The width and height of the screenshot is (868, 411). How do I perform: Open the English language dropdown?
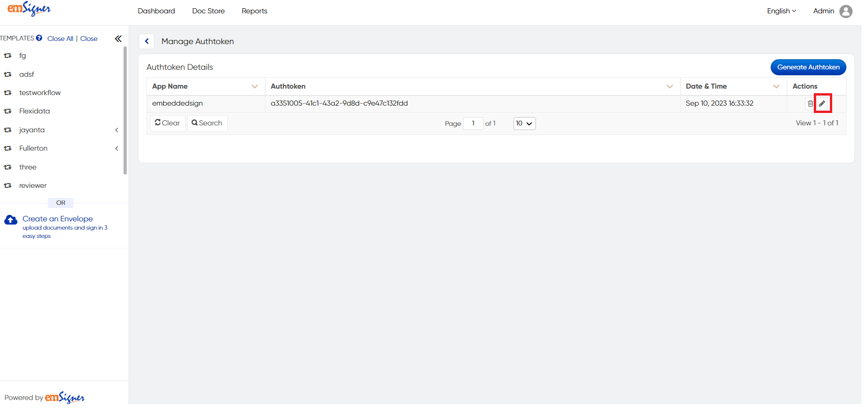781,11
